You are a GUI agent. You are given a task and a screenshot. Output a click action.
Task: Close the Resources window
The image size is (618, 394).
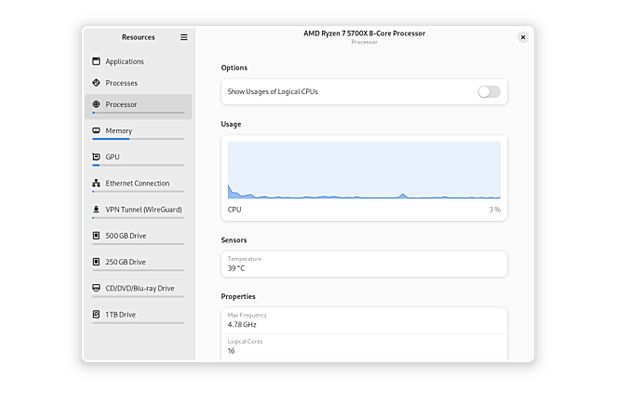523,37
